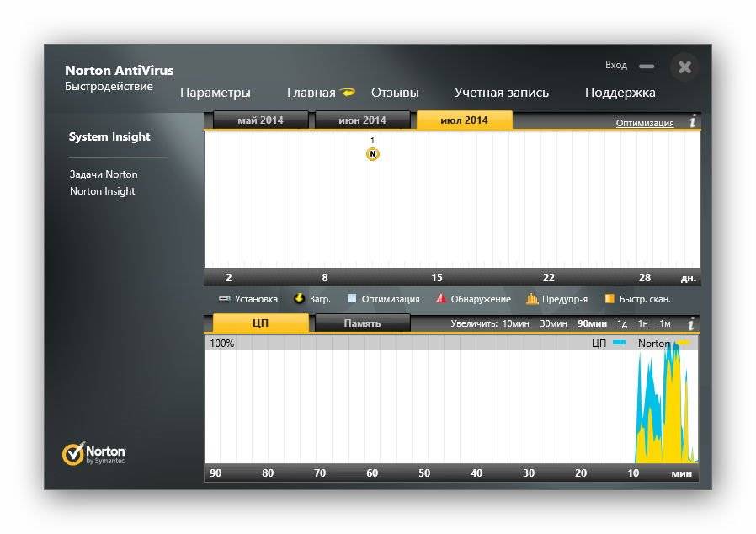Image resolution: width=756 pixels, height=534 pixels.
Task: Click the Быстродействие subtitle text
Action: tap(109, 87)
